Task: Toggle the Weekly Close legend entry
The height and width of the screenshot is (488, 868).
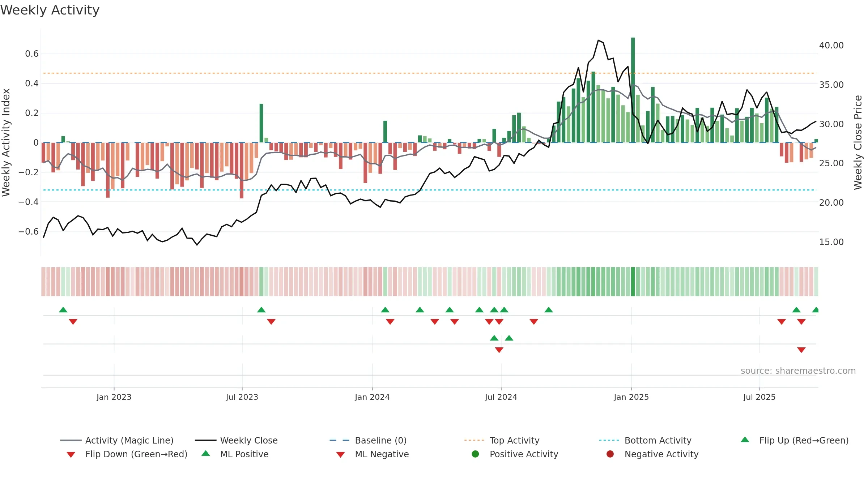Action: pyautogui.click(x=236, y=440)
